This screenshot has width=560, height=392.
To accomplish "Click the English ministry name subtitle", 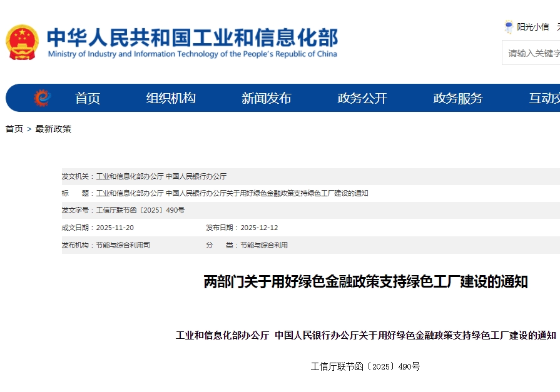I will [x=192, y=54].
